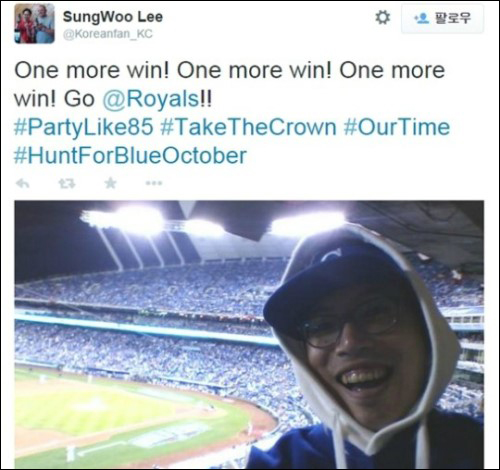This screenshot has height=470, width=500.
Task: Open hashtag #HuntForBlueOctober
Action: (130, 156)
